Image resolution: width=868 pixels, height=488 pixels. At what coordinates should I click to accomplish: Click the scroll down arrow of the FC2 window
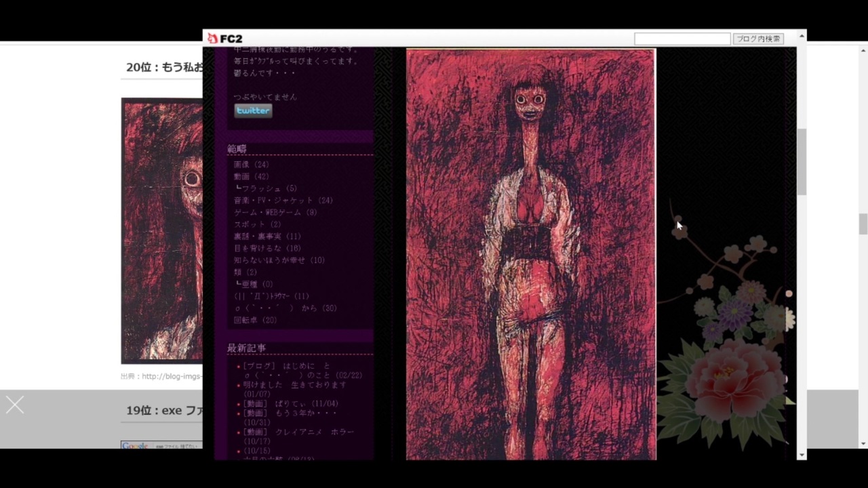[802, 455]
